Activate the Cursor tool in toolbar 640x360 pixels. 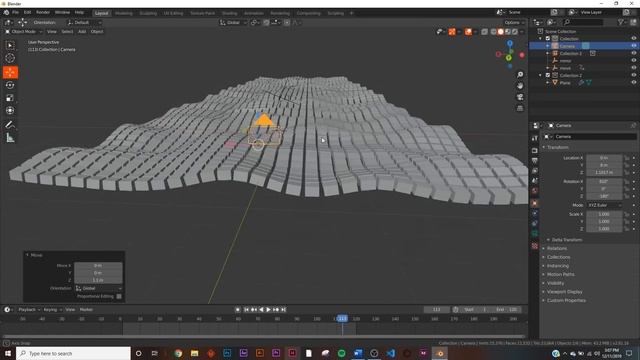(10, 58)
